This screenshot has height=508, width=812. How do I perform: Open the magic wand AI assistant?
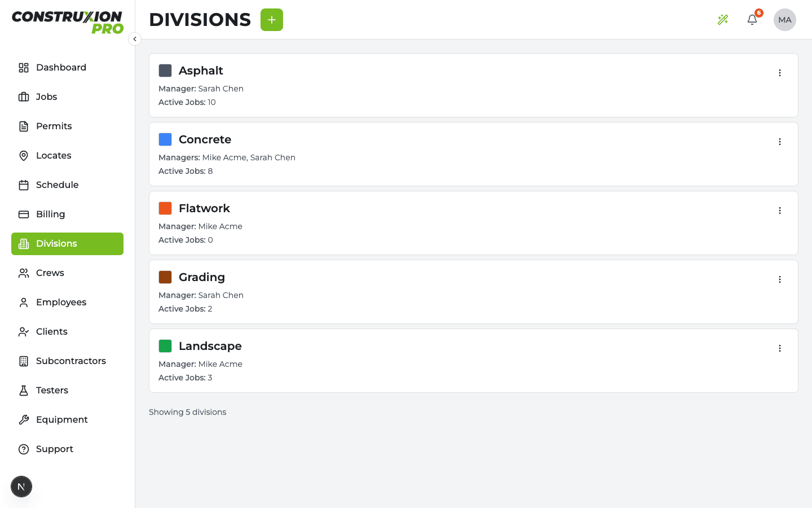723,20
